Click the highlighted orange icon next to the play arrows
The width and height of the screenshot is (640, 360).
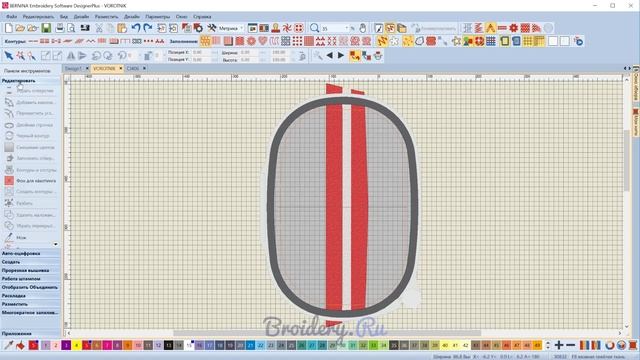point(354,56)
